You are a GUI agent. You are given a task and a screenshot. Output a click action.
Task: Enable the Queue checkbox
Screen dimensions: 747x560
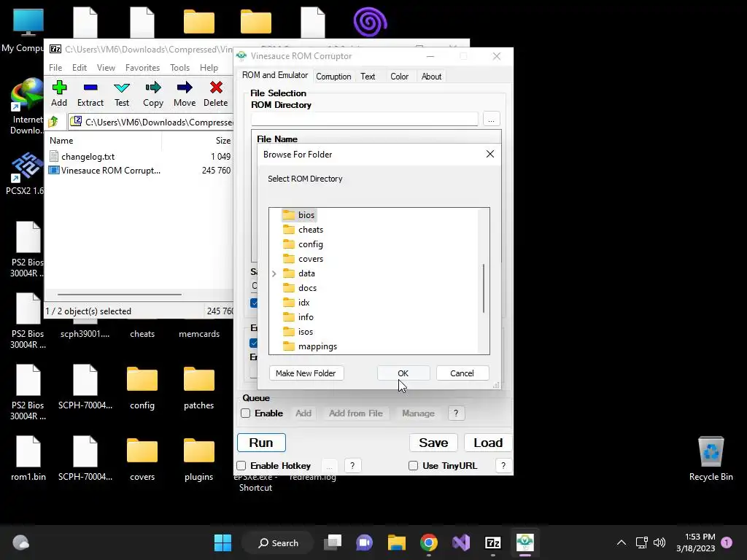pos(245,413)
